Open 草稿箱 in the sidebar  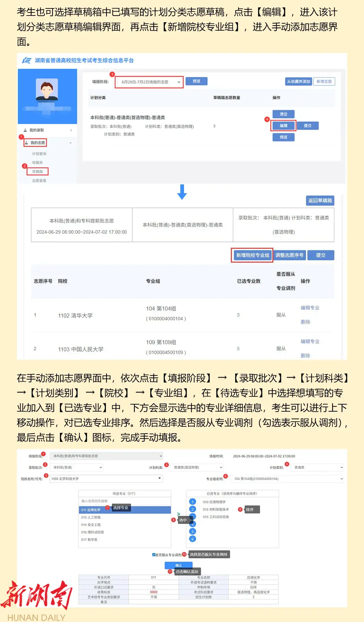pos(37,172)
